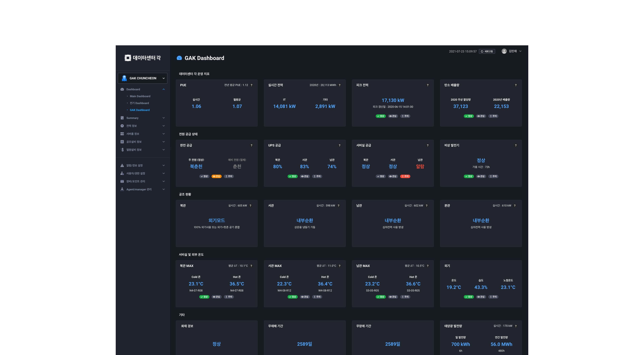Open Agent/manager 관리 menu item
The image size is (644, 355).
(x=143, y=189)
